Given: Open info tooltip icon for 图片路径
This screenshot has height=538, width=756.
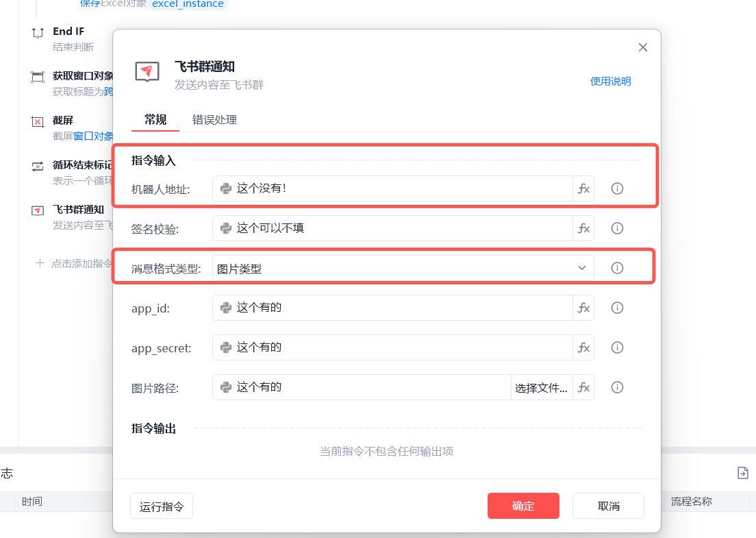Looking at the screenshot, I should pos(617,387).
